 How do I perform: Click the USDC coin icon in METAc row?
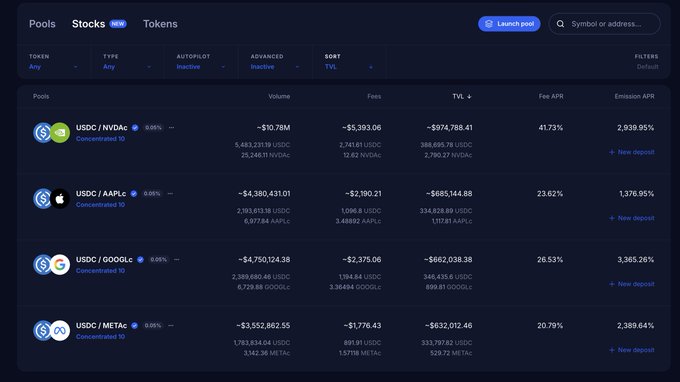(42, 330)
